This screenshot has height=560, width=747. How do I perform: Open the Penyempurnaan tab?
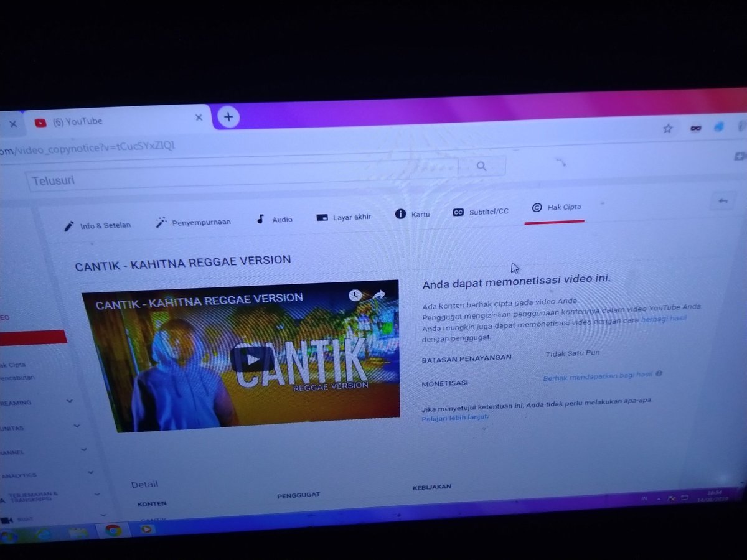[x=193, y=222]
